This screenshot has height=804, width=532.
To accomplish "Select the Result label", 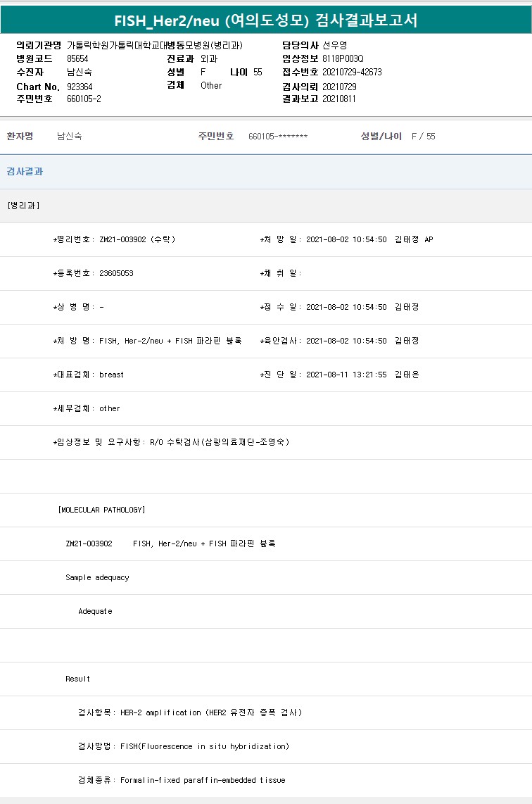I will [x=78, y=679].
